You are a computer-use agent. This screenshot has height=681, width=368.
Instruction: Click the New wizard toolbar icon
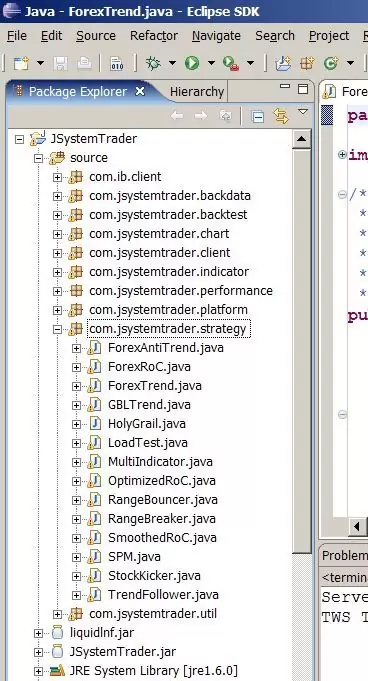[x=21, y=63]
